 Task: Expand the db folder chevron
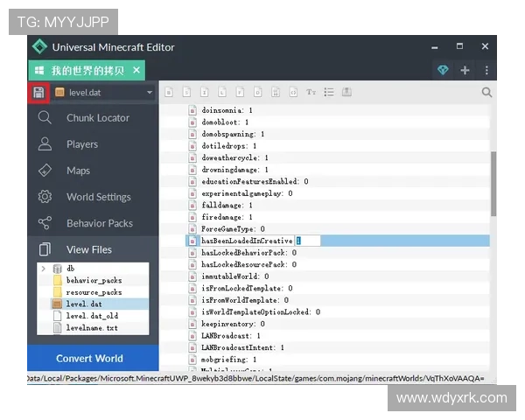[x=43, y=269]
